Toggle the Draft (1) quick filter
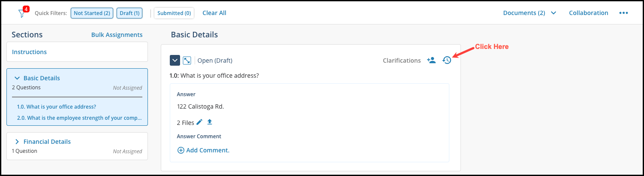This screenshot has width=644, height=176. click(x=129, y=13)
